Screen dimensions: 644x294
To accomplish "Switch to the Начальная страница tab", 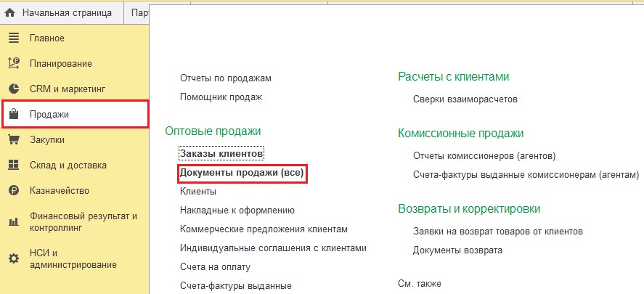I will [x=62, y=13].
